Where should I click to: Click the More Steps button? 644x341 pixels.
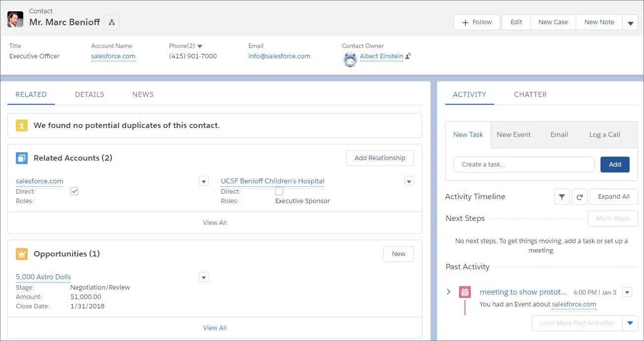tap(612, 218)
